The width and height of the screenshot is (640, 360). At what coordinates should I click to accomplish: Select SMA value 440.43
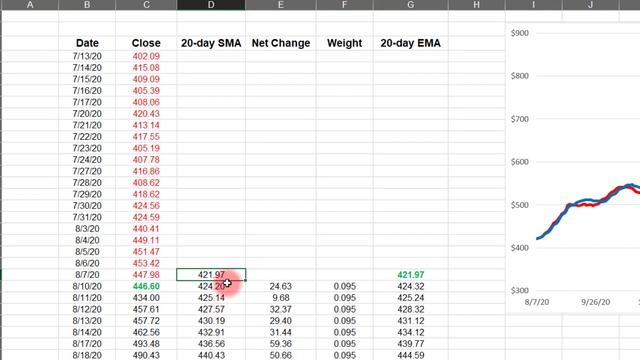point(211,355)
